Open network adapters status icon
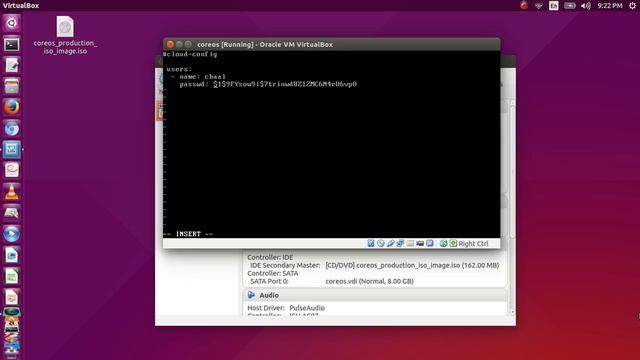 pyautogui.click(x=400, y=243)
